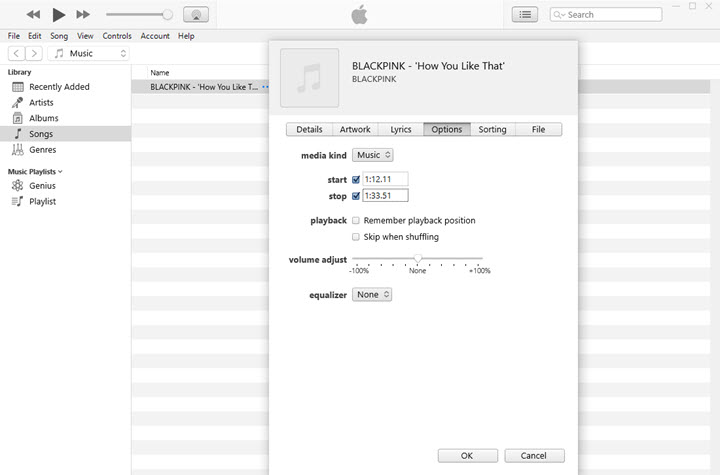Image resolution: width=720 pixels, height=475 pixels.
Task: Select the Options tab
Action: [x=447, y=130]
